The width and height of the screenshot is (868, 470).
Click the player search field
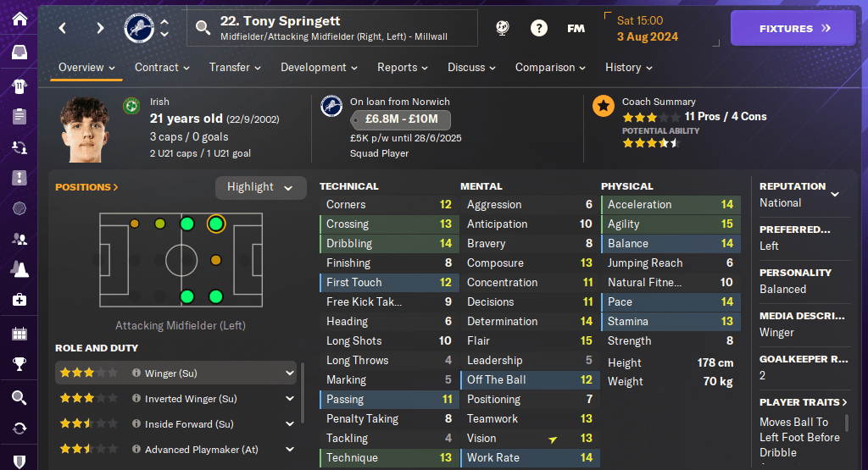point(332,28)
